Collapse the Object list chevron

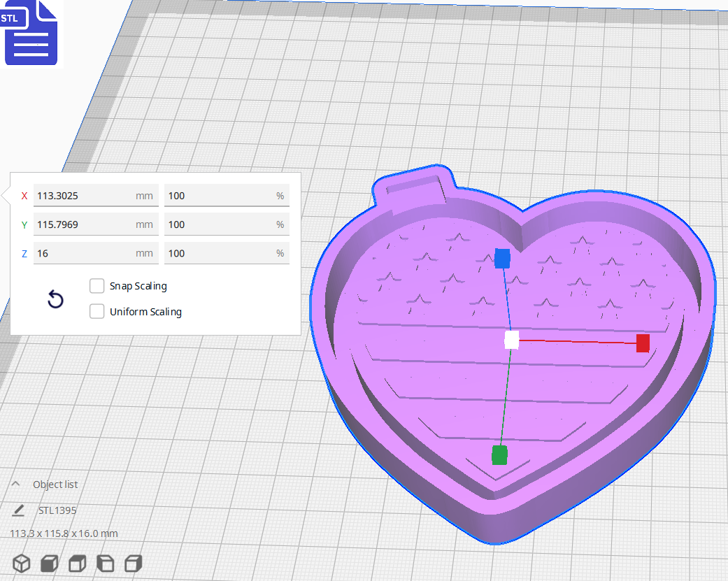tap(15, 484)
